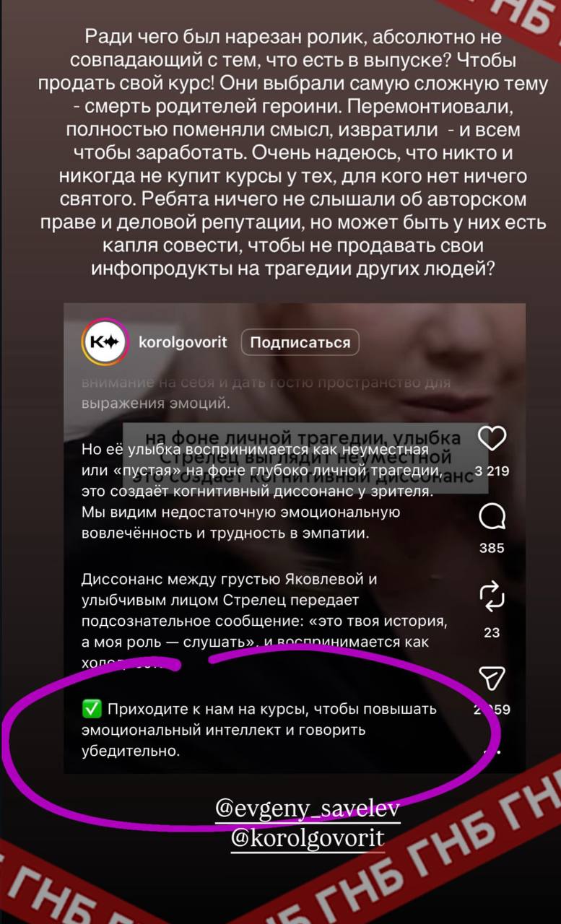
Task: Click the repost count 23
Action: click(492, 632)
